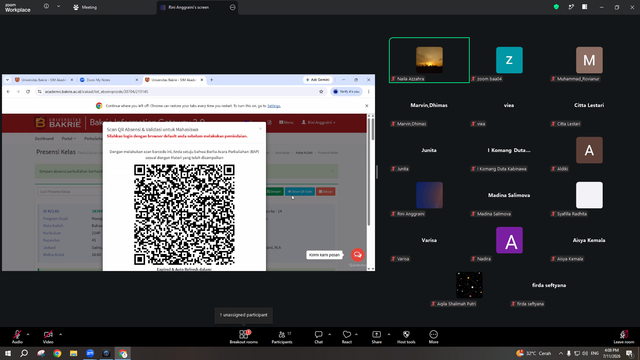Image resolution: width=640 pixels, height=360 pixels.
Task: Open Host tools shield menu
Action: pyautogui.click(x=406, y=337)
